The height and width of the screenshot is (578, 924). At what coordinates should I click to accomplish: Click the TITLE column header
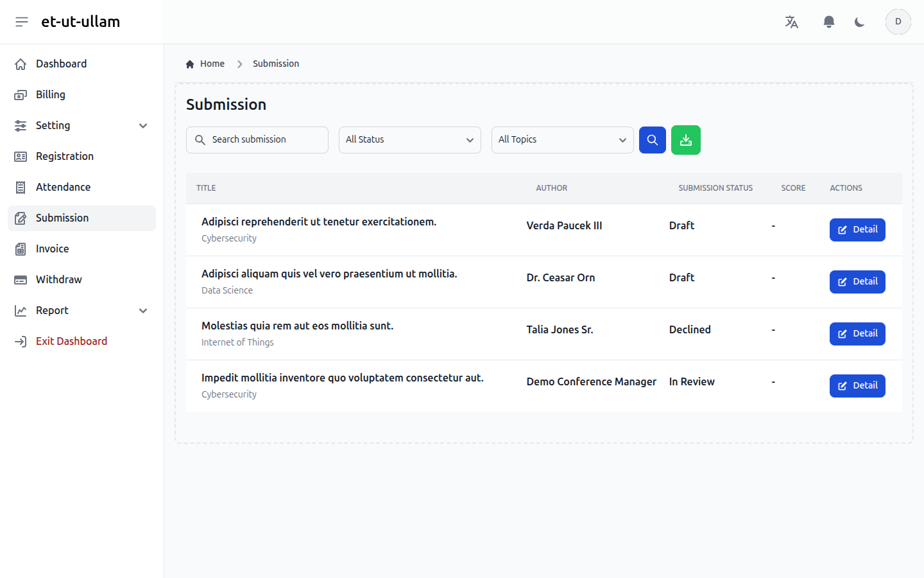coord(206,188)
